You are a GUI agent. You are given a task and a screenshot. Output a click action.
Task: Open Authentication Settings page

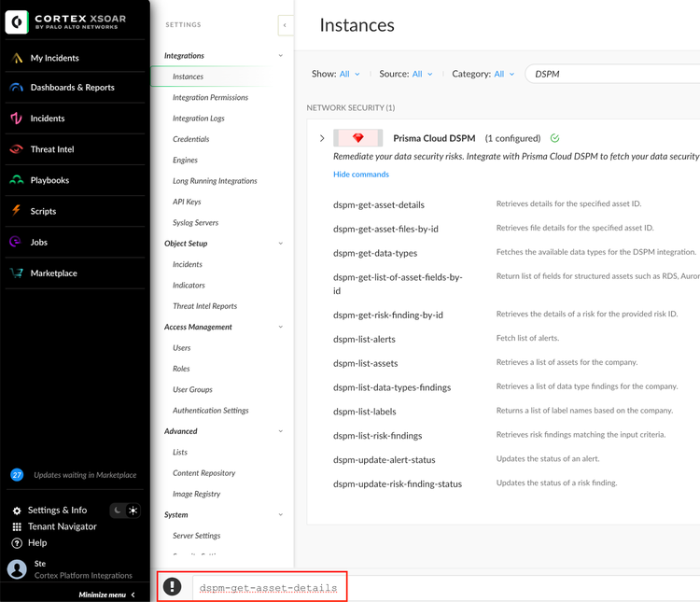211,411
